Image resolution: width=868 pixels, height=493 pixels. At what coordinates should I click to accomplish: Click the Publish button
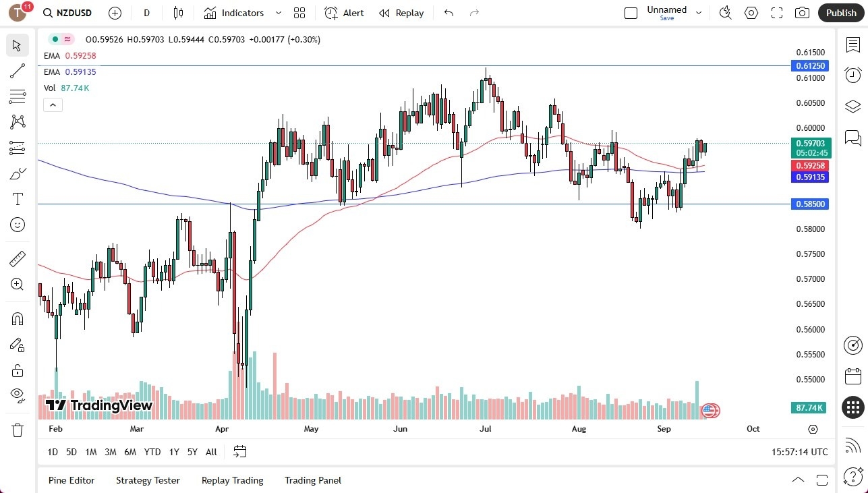pos(841,13)
